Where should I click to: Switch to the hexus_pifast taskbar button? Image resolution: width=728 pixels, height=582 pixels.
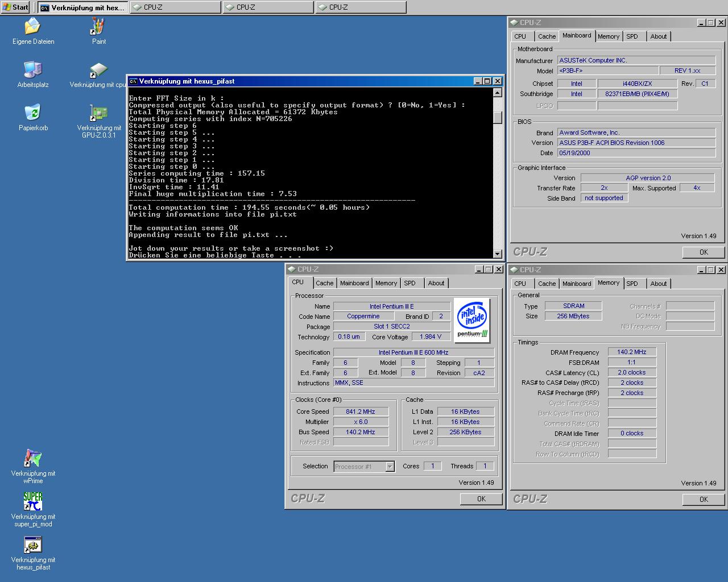coord(82,7)
